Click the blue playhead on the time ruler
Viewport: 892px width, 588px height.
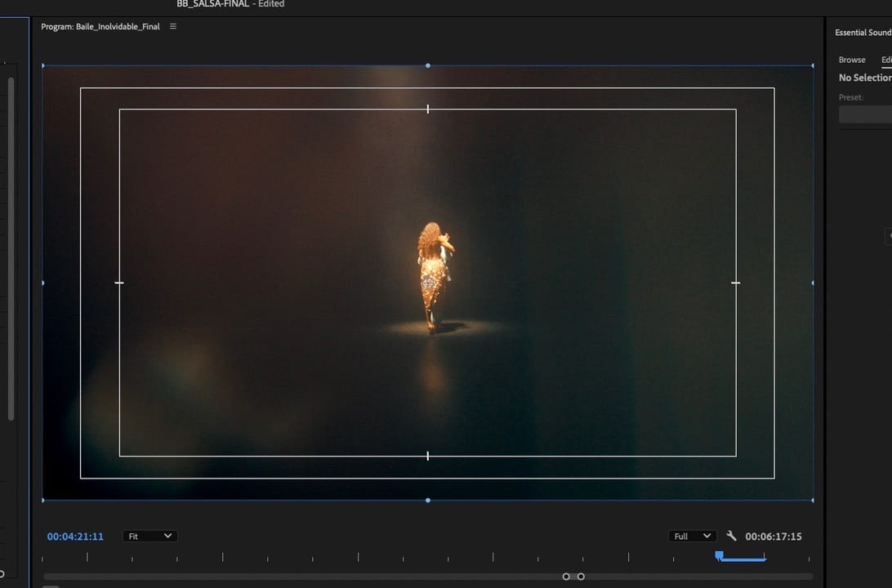click(719, 555)
